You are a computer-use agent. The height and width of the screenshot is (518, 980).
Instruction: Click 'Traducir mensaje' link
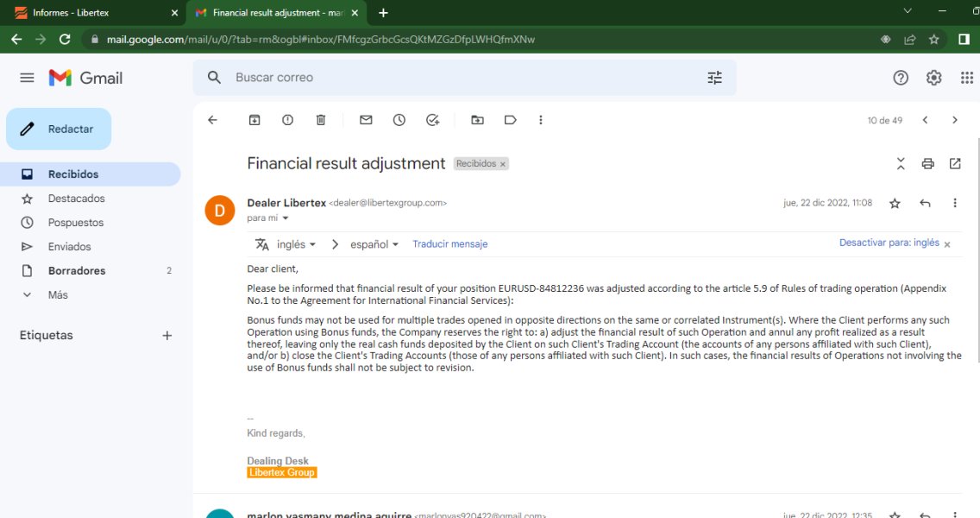(x=450, y=244)
